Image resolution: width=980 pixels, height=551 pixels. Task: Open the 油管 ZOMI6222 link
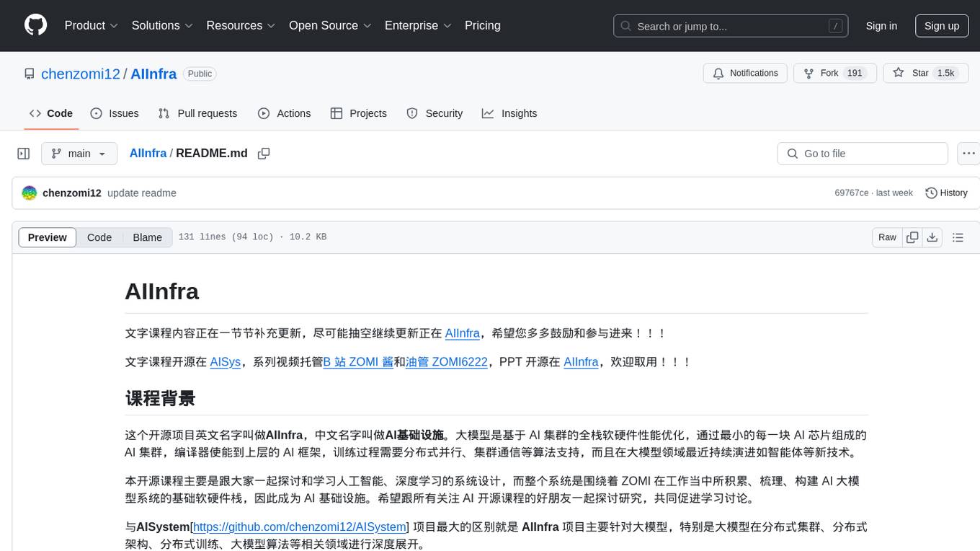click(447, 362)
